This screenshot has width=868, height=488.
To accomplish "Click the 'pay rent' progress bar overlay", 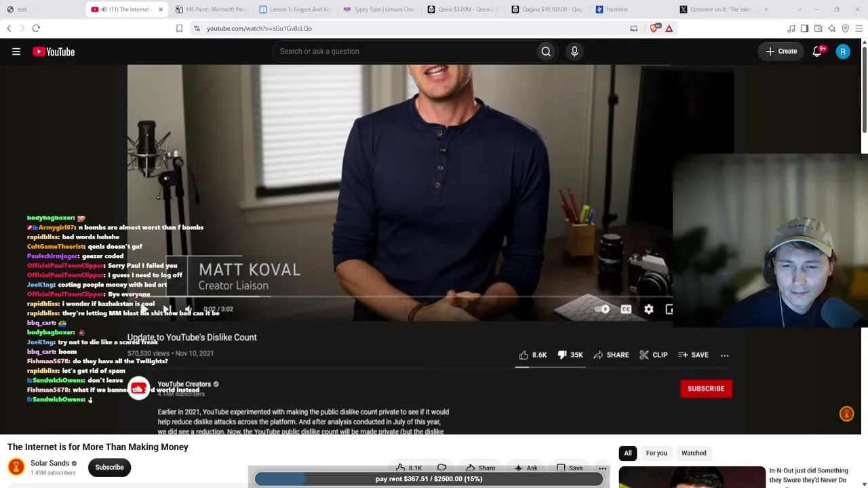I will click(x=429, y=479).
